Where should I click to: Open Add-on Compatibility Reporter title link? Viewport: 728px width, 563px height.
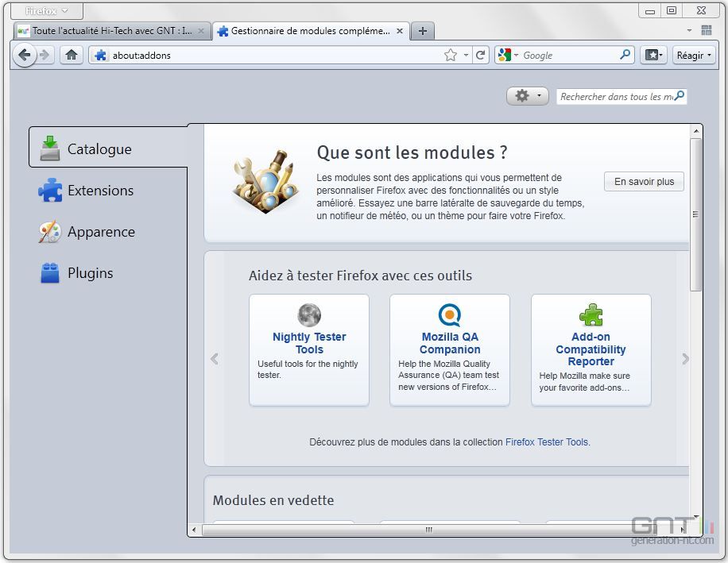[x=591, y=349]
